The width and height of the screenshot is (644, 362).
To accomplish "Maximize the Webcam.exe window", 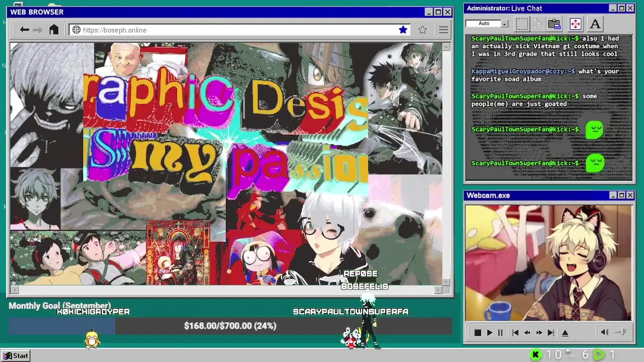I will tap(621, 195).
